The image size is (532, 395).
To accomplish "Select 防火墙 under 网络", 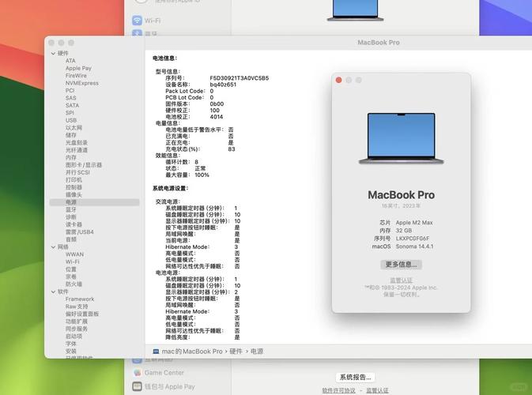I will 74,284.
